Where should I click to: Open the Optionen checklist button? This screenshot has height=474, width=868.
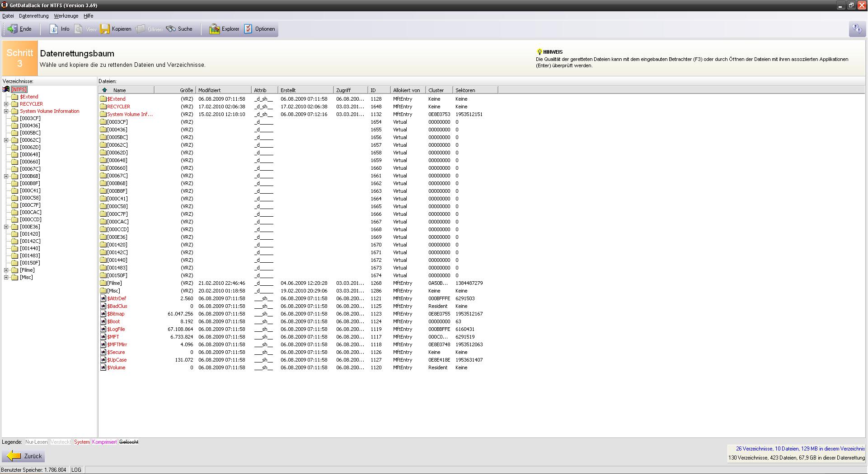[x=260, y=29]
